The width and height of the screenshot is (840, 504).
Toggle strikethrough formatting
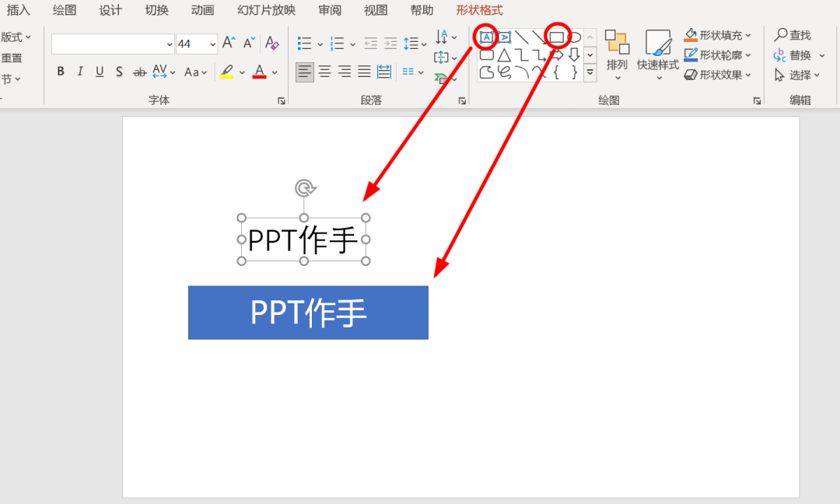pyautogui.click(x=139, y=72)
